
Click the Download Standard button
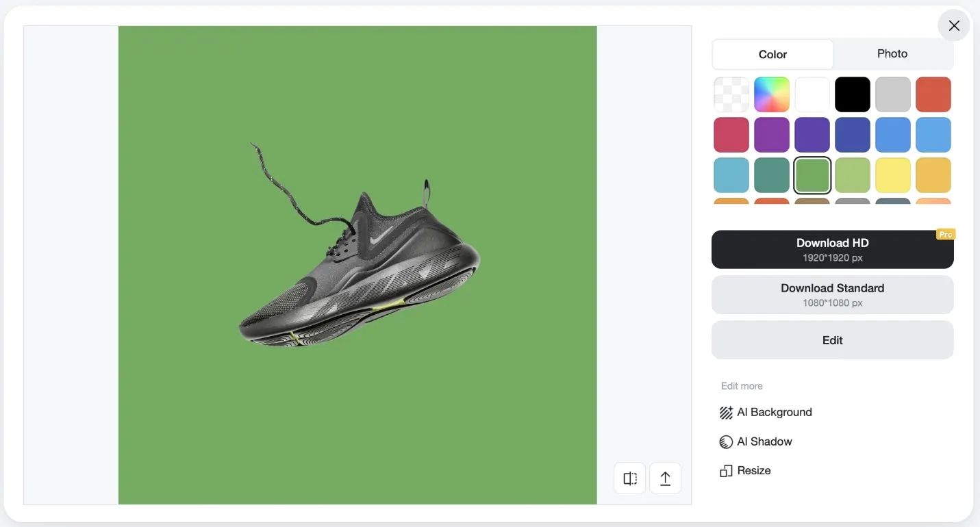[x=833, y=295]
